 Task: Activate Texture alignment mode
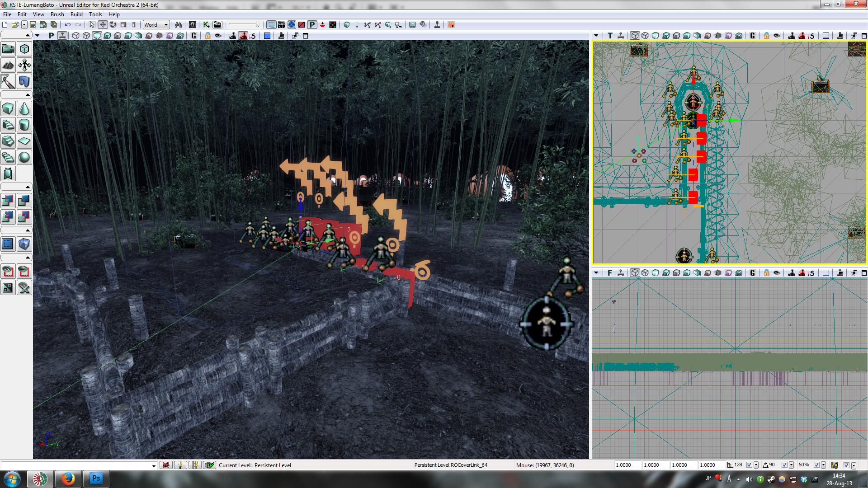[24, 65]
